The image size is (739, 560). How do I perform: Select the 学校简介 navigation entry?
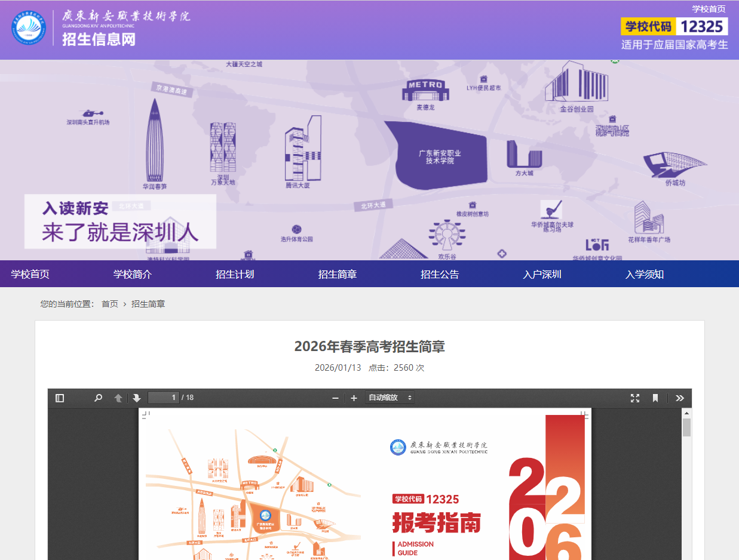tap(132, 273)
